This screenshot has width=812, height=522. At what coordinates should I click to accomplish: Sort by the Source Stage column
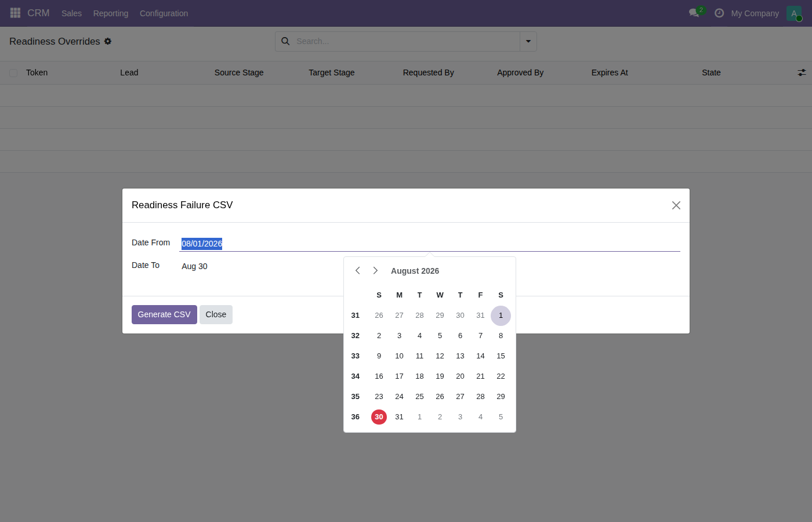pyautogui.click(x=239, y=72)
